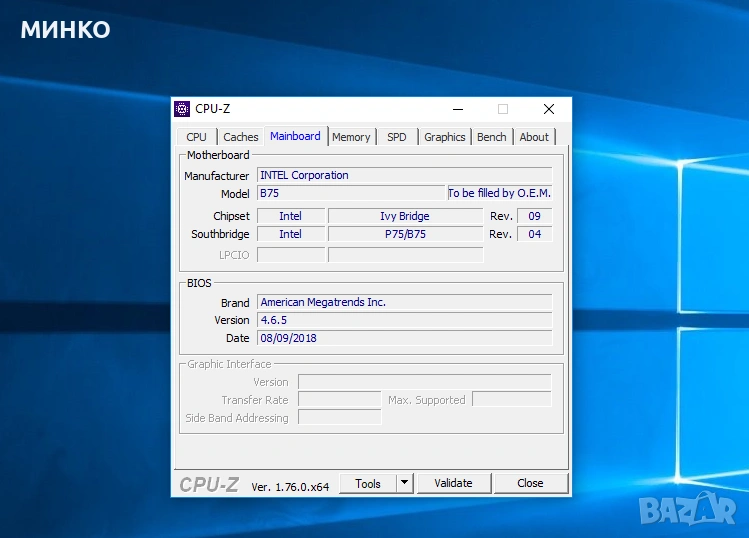This screenshot has height=538, width=749.
Task: Select the Mainboard tab
Action: click(x=295, y=136)
